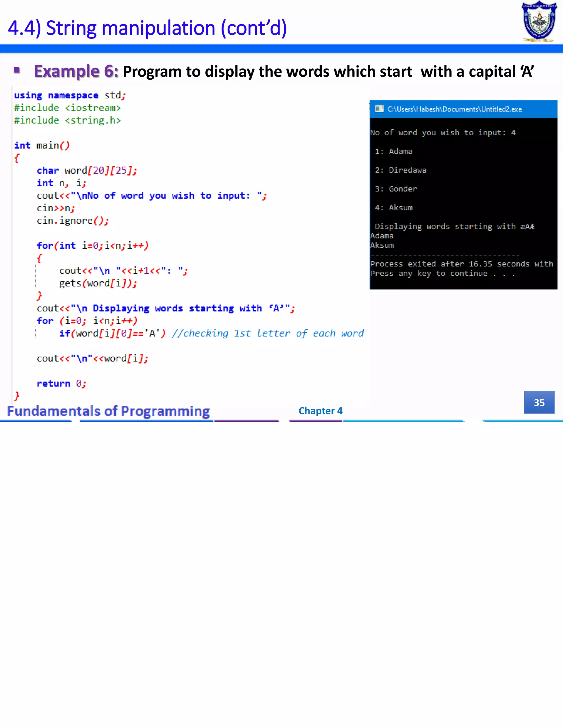Click the console window icon in title bar
Viewport: 563px width, 728px height.
(x=379, y=109)
